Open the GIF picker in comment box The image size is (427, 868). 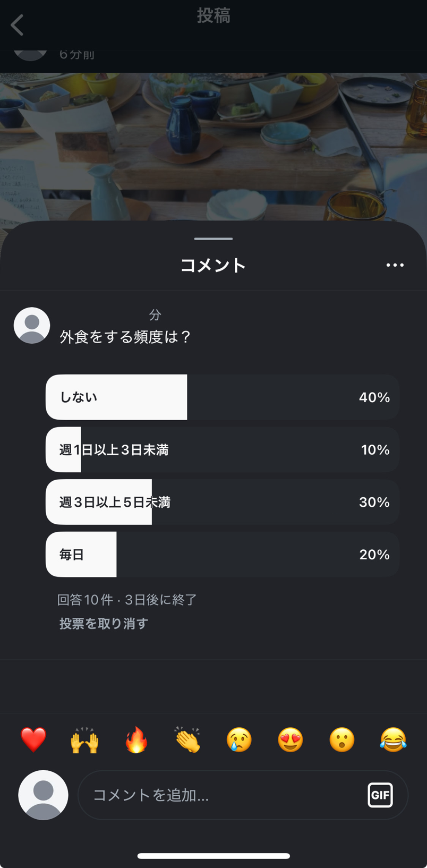(x=380, y=795)
